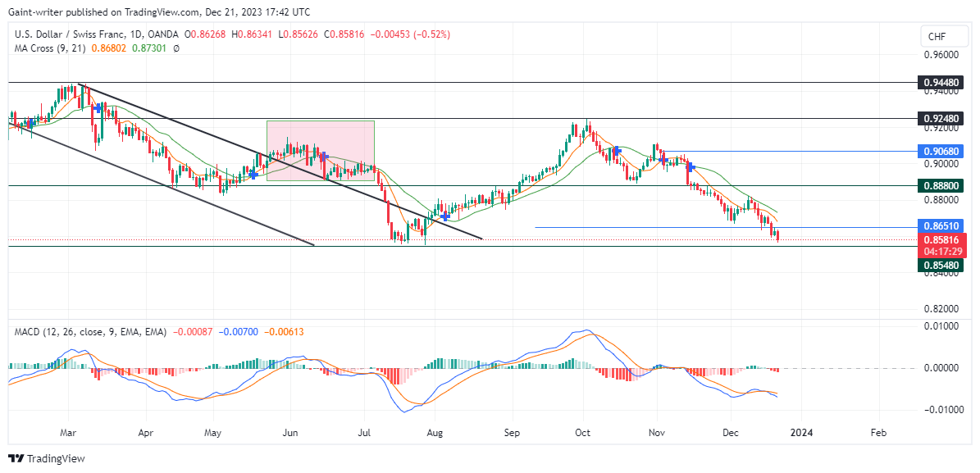Click the orange MA value 0.86802
This screenshot has width=980, height=473.
pos(108,48)
